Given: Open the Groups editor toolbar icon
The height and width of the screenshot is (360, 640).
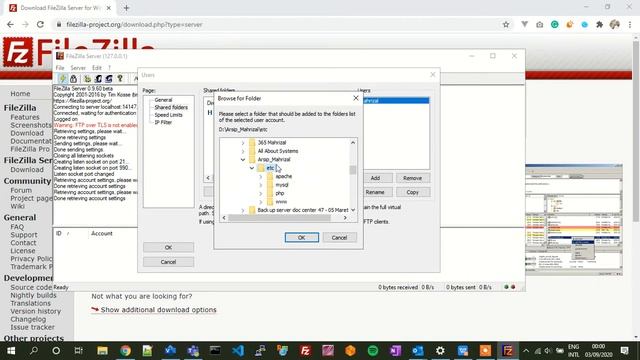Looking at the screenshot, I should click(x=109, y=78).
